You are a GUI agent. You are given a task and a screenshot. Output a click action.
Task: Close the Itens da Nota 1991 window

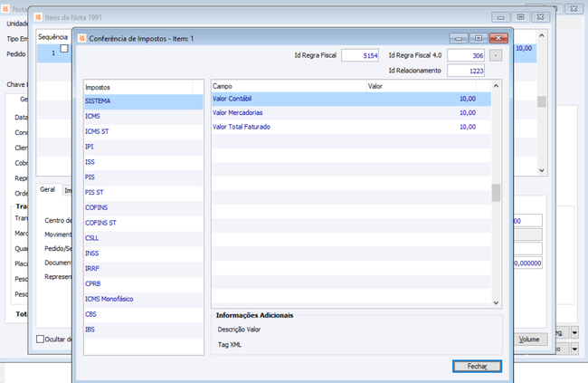coord(540,17)
